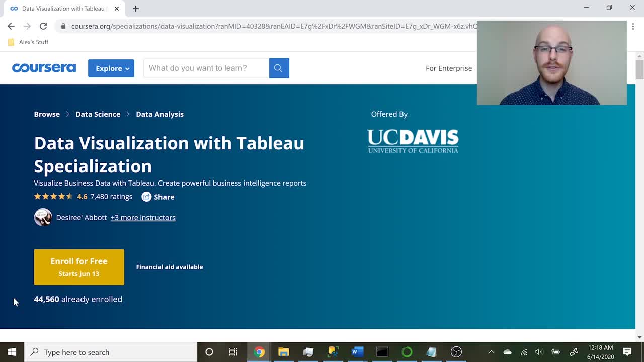644x362 pixels.
Task: Click the volume speaker tray icon
Action: coord(539,352)
